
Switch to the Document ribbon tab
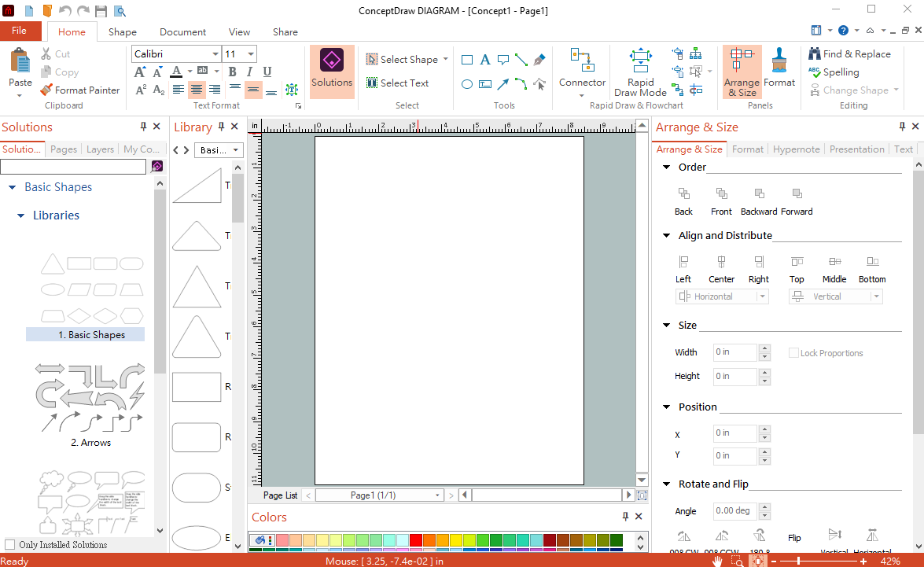coord(182,32)
